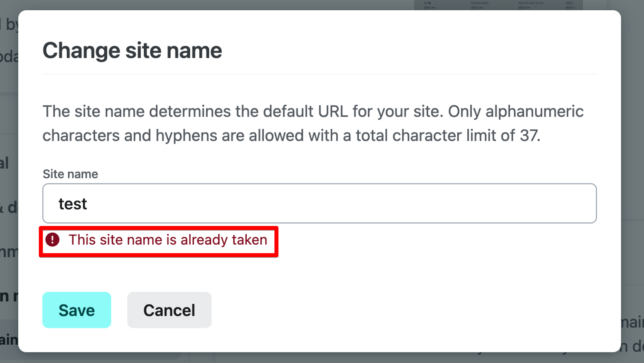Click the 'Change site name' heading
Screen dimensions: 644x363
[x=132, y=51]
